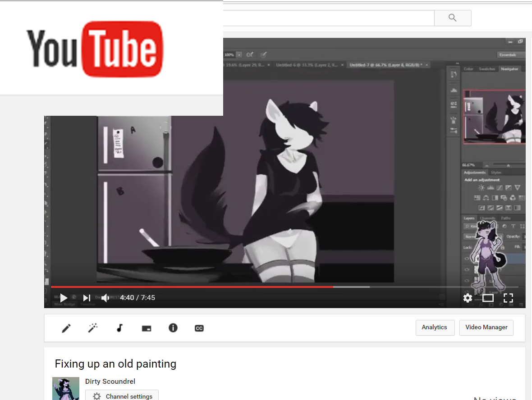Screen dimensions: 532x400
Task: Add a Posterize adjustment
Action: coord(491,208)
